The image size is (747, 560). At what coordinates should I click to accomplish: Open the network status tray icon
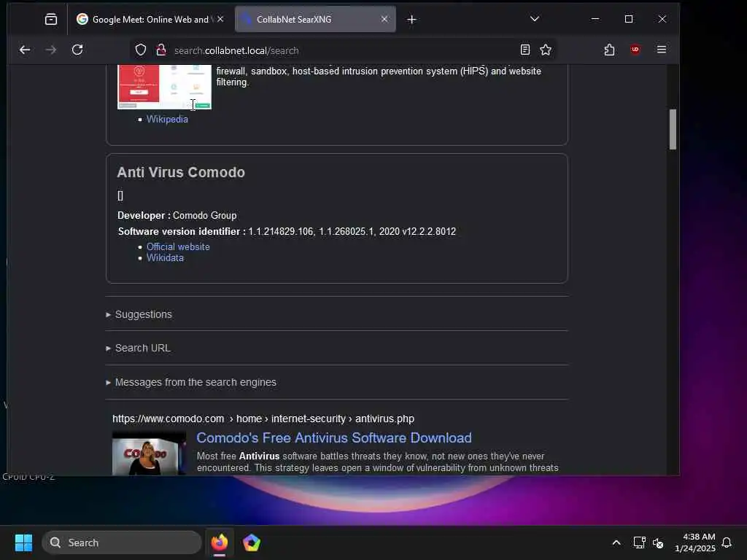(x=639, y=542)
